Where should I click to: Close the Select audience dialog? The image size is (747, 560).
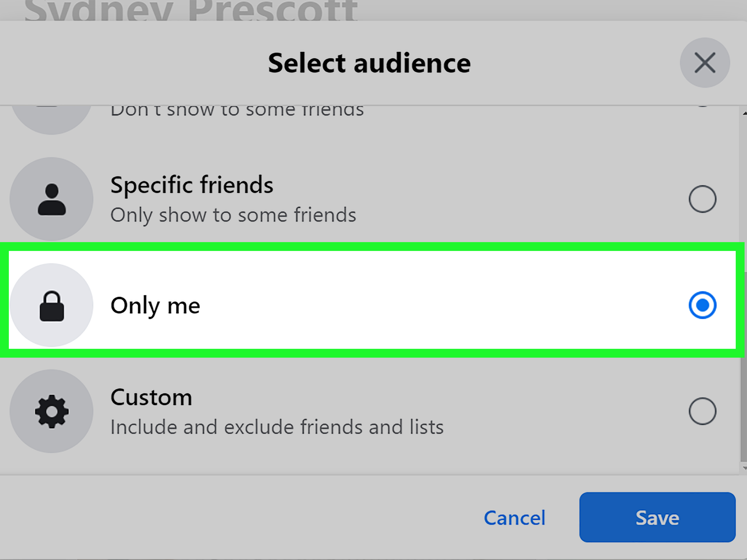(x=705, y=63)
